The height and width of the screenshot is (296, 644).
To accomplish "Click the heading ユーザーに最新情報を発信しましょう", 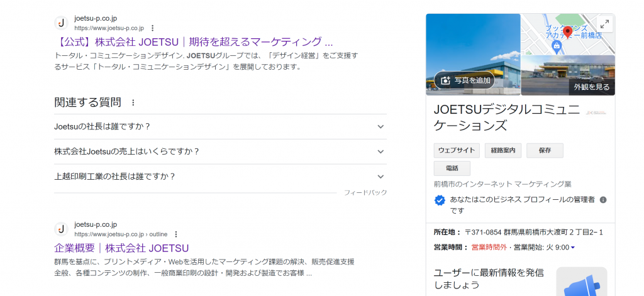I will [x=489, y=278].
